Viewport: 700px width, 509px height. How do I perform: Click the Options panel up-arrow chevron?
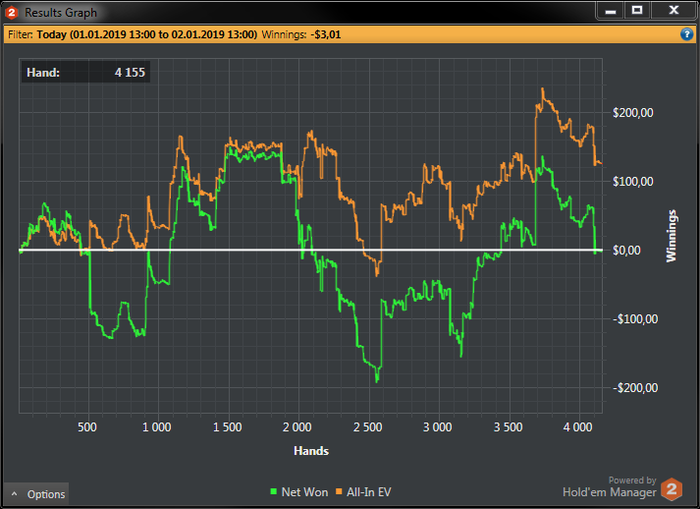14,494
